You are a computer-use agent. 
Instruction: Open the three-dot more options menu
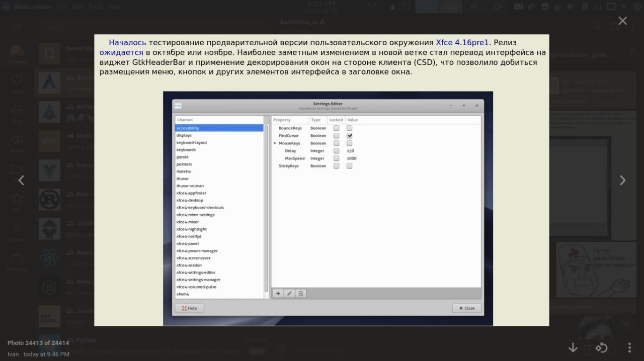(629, 347)
